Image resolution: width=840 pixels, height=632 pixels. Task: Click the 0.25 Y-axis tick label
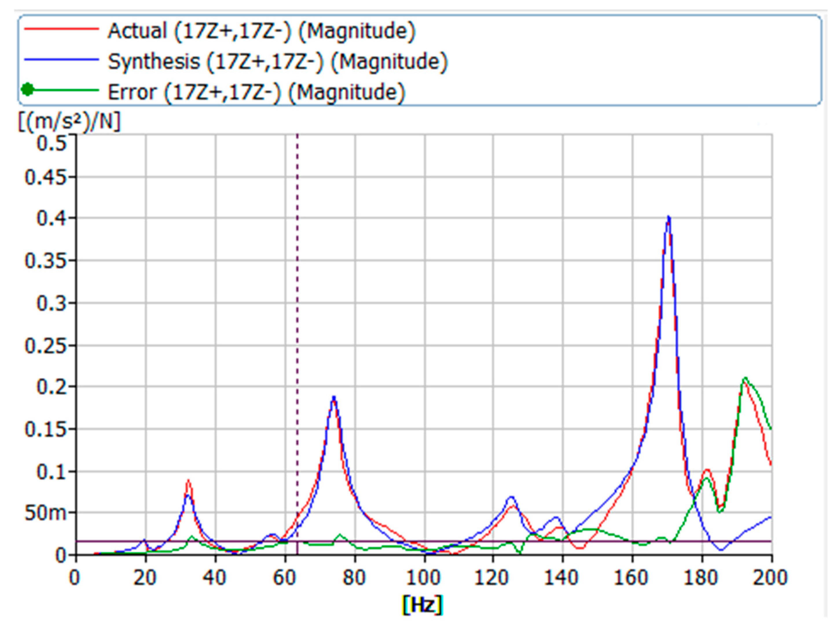pos(46,346)
